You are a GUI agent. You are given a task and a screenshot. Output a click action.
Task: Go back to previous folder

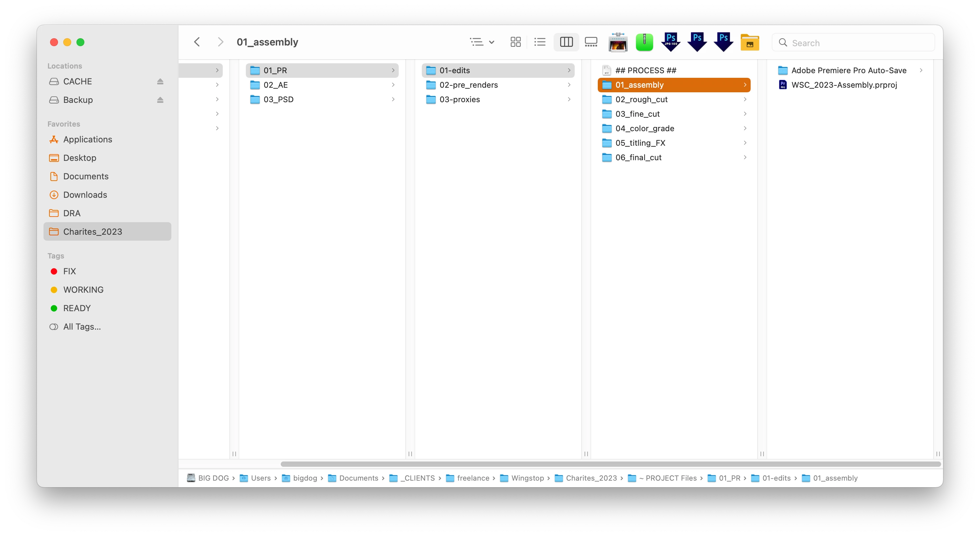coord(197,42)
